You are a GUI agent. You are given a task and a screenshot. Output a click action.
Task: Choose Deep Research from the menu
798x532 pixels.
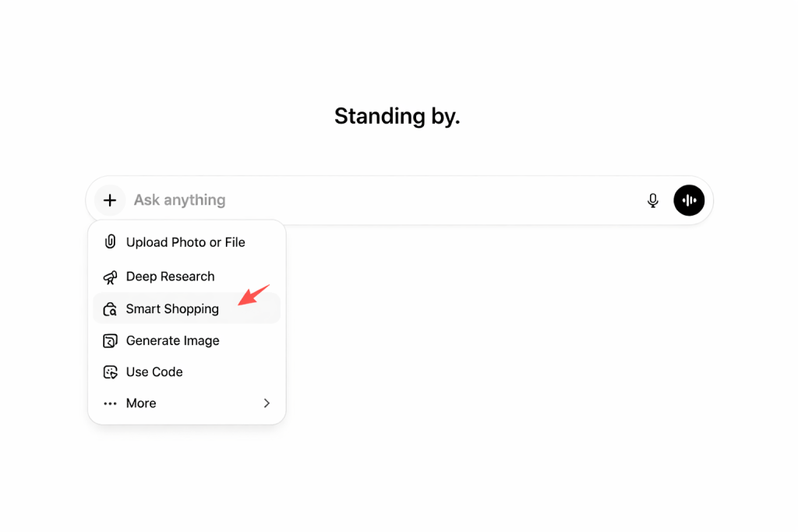[x=170, y=277]
